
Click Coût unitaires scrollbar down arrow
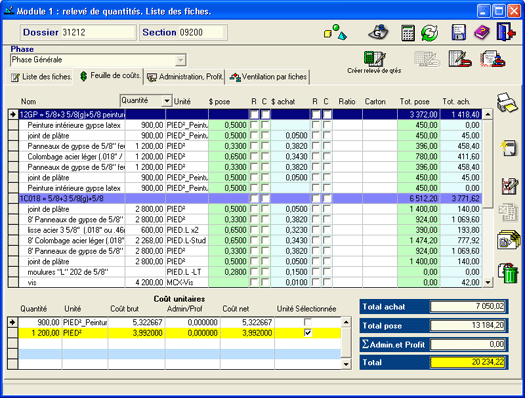coord(346,364)
